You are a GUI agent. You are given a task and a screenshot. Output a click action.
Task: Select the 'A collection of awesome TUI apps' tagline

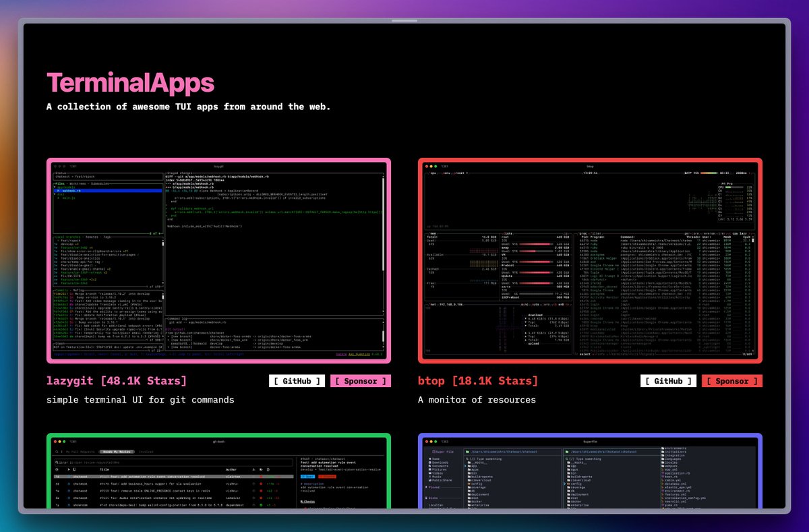(189, 107)
